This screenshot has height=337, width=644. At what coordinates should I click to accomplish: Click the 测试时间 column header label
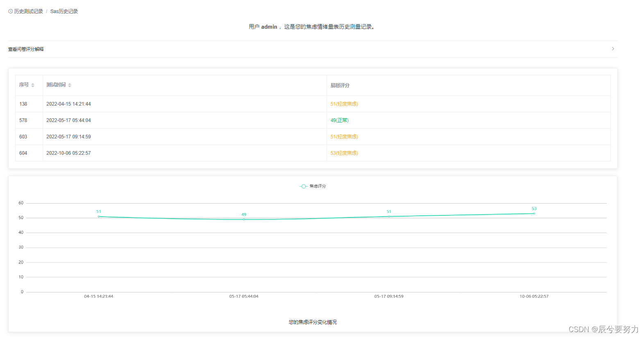pyautogui.click(x=56, y=85)
